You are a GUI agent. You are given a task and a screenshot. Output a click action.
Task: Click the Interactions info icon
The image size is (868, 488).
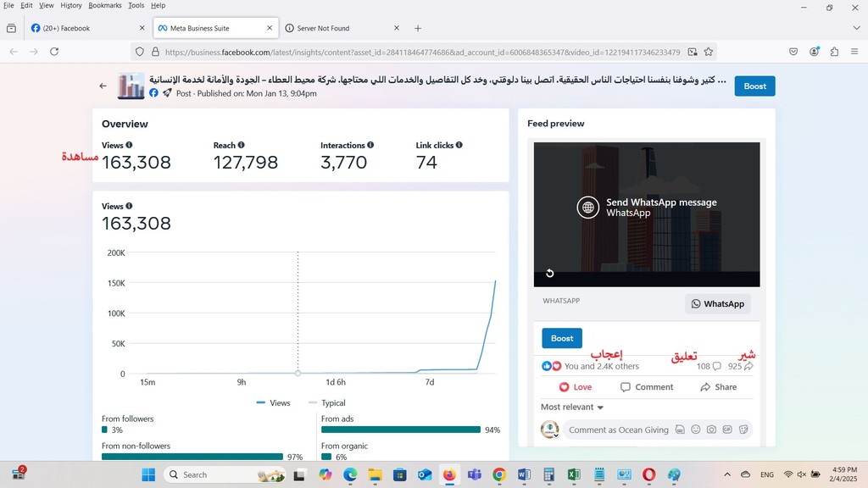click(x=370, y=145)
